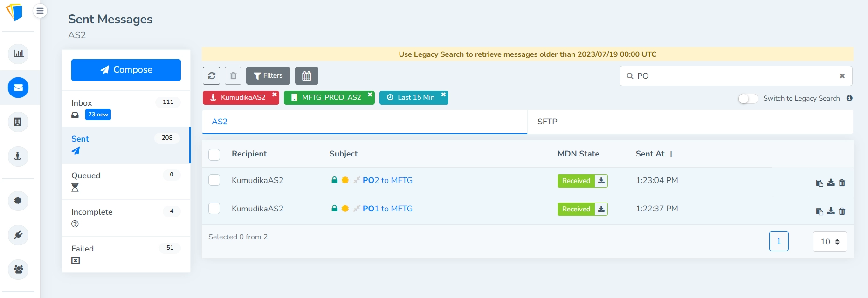Remove the MFTG_PROD_AS2 filter tag
Image resolution: width=868 pixels, height=298 pixels.
[370, 95]
